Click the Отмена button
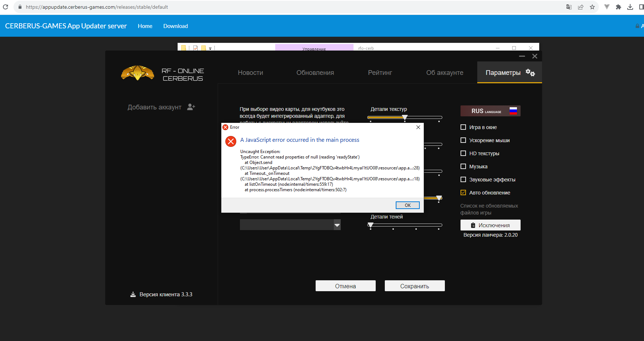This screenshot has height=341, width=644. (345, 286)
